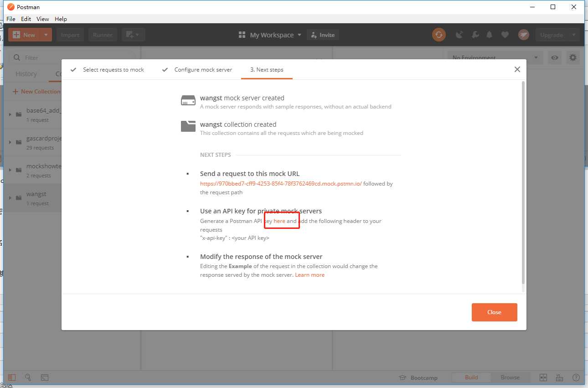Close the mock server dialog with X
The width and height of the screenshot is (588, 388).
coord(517,69)
